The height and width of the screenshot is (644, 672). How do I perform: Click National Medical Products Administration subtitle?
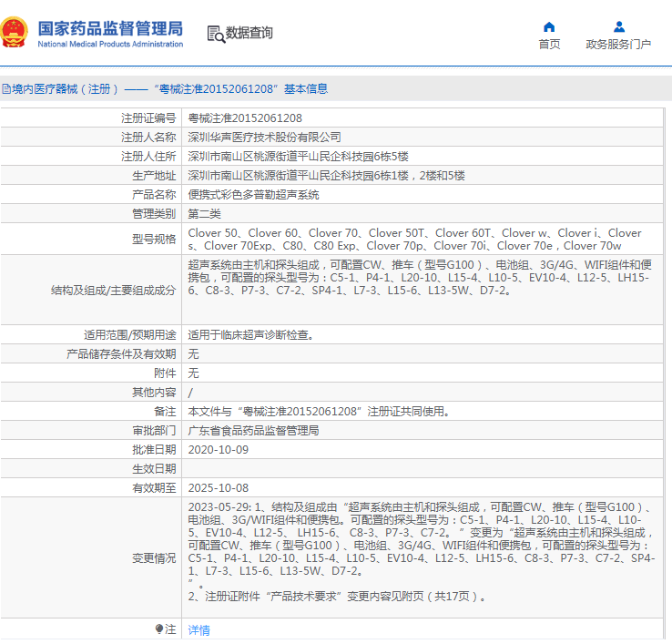point(110,44)
